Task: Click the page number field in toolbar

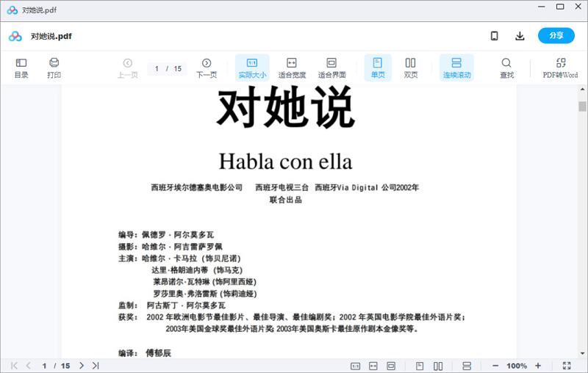Action: [158, 68]
